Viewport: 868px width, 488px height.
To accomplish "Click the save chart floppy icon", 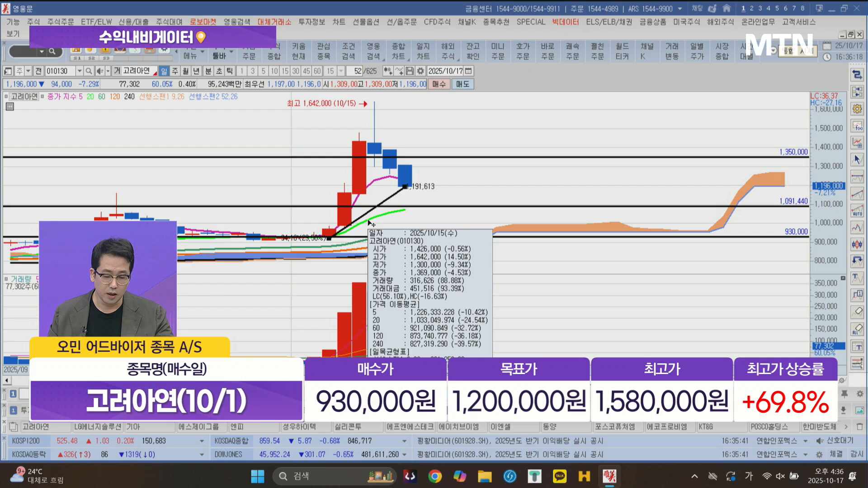I will 410,71.
